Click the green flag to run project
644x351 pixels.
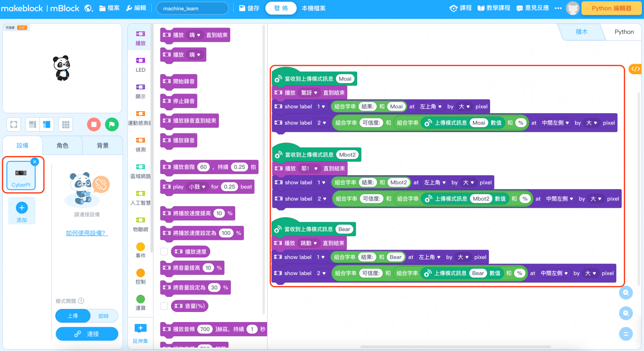click(x=111, y=124)
